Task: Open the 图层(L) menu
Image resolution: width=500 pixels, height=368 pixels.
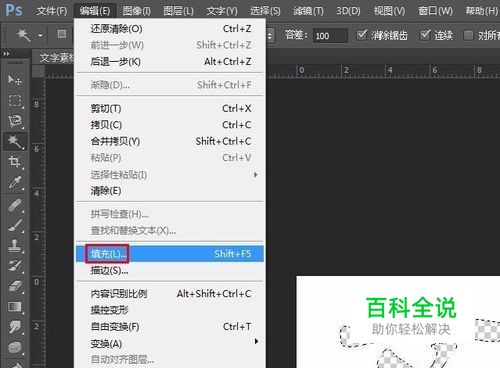Action: click(178, 11)
